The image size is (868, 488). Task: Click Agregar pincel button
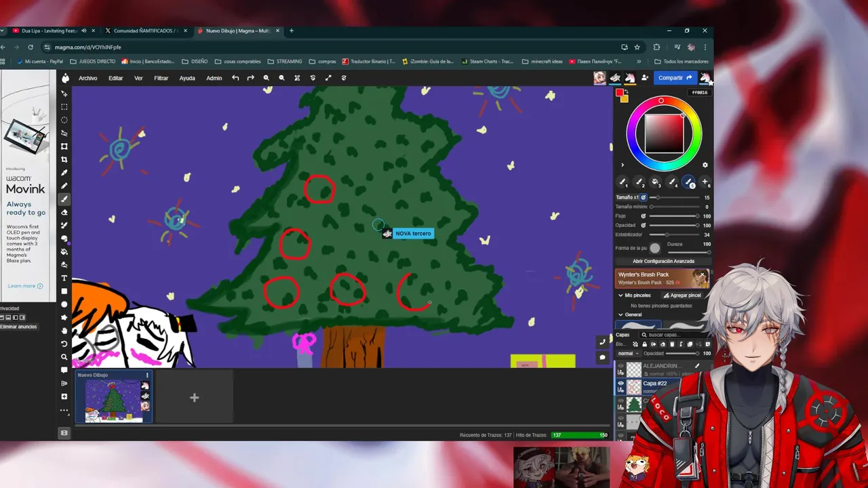pyautogui.click(x=682, y=296)
